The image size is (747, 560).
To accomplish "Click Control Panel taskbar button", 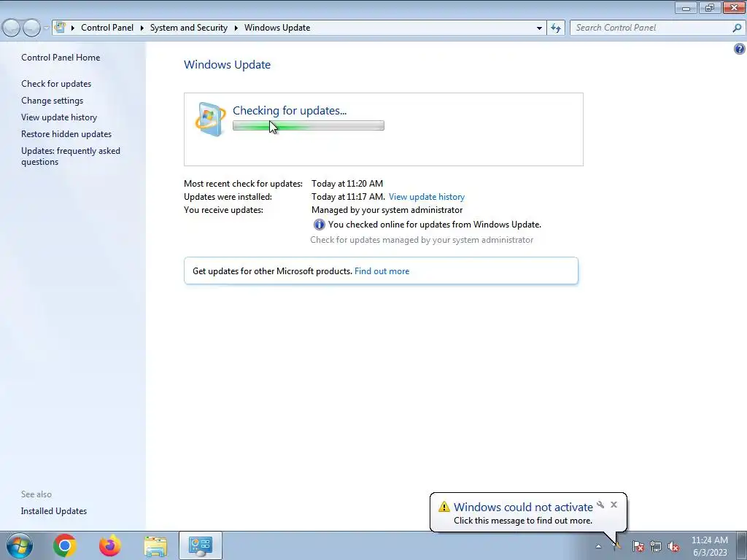I will 201,545.
